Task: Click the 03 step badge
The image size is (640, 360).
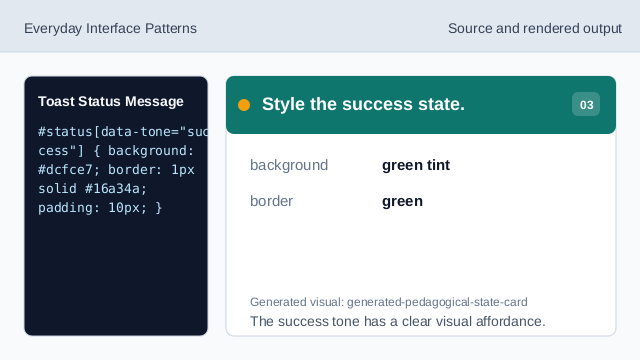Action: pos(586,104)
